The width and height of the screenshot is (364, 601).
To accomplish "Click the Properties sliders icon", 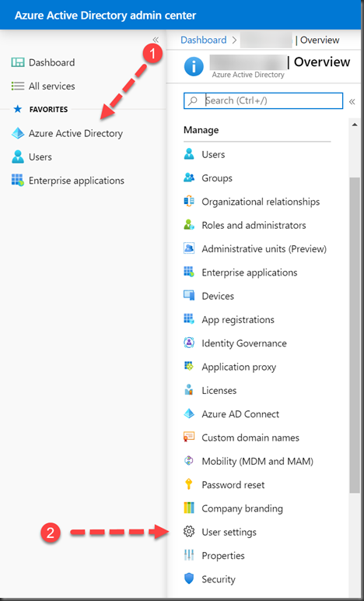I will [189, 555].
